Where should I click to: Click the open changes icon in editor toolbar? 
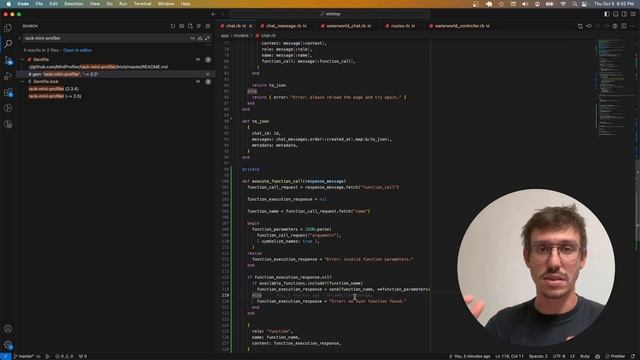580,26
